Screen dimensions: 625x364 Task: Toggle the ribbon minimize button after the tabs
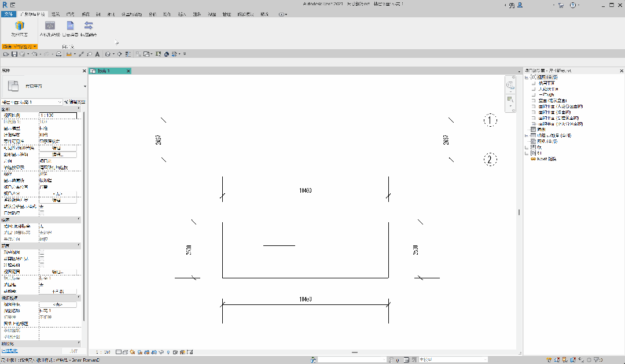click(x=282, y=14)
